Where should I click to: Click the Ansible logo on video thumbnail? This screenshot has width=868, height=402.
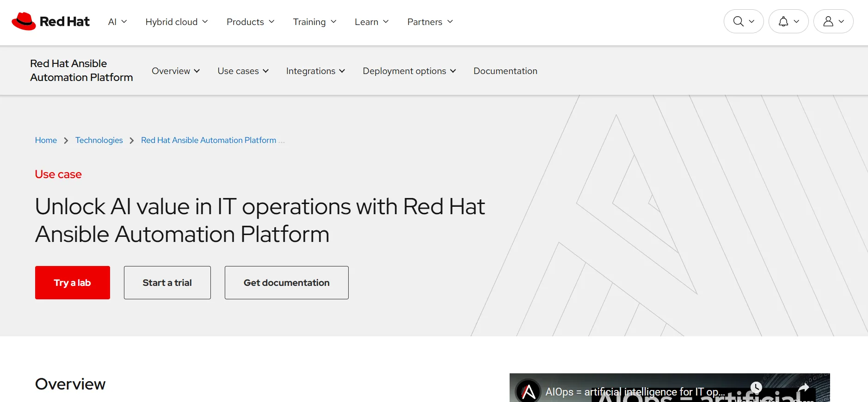pyautogui.click(x=528, y=391)
